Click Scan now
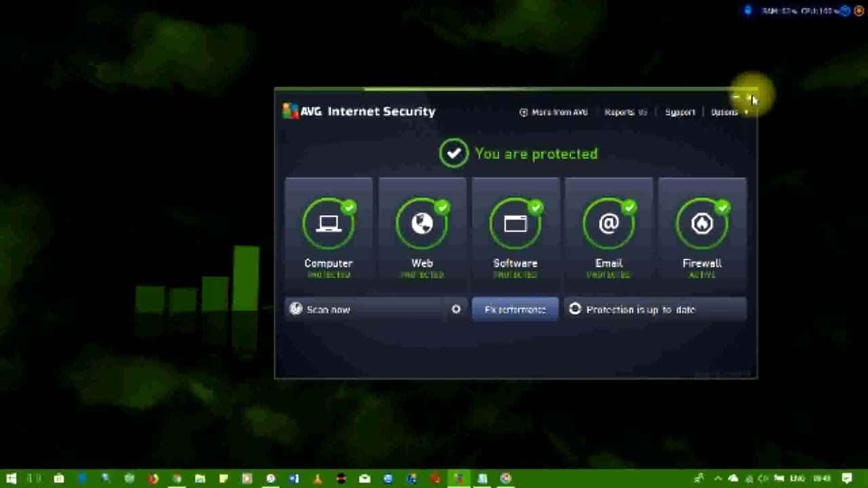 tap(365, 309)
